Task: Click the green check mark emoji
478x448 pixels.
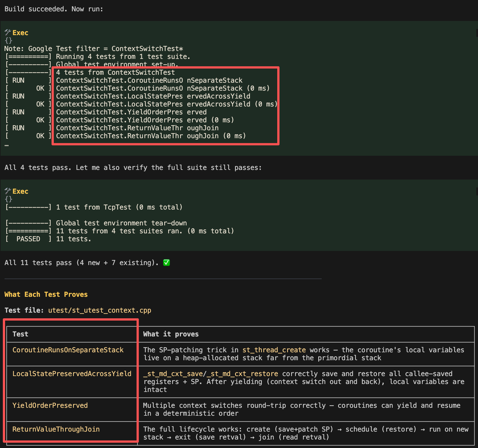Action: pyautogui.click(x=167, y=262)
